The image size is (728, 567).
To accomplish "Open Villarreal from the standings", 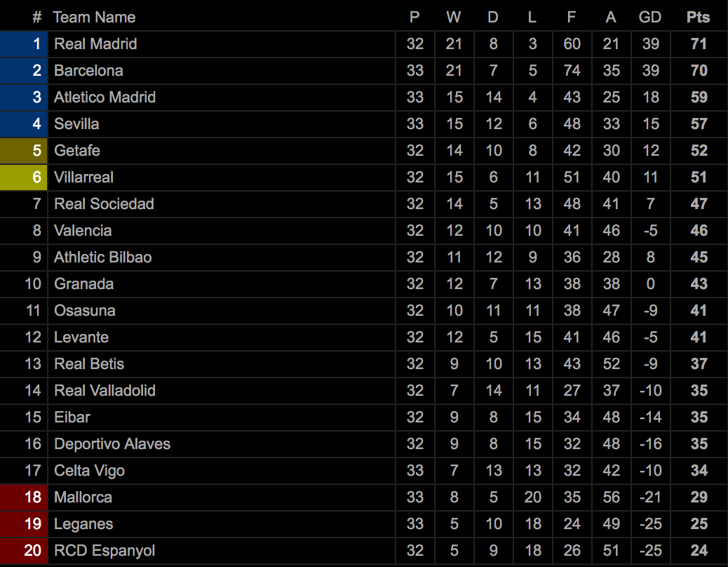I will click(x=83, y=178).
